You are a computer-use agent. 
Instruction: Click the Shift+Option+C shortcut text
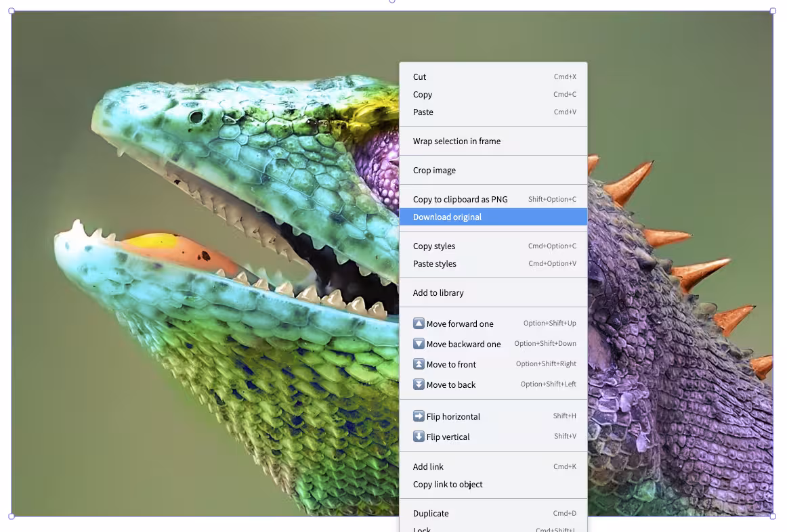point(552,199)
